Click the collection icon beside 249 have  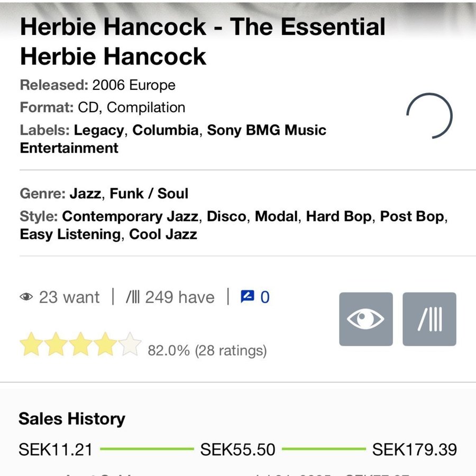pos(132,297)
